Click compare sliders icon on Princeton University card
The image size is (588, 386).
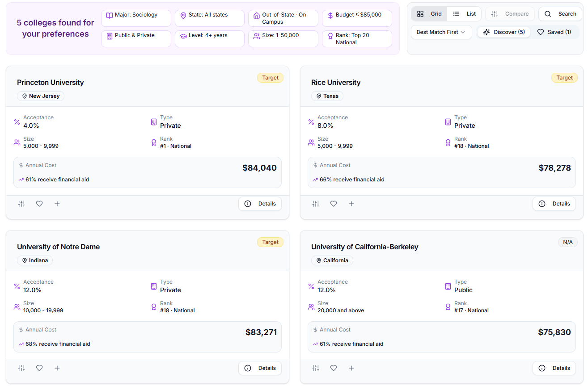pyautogui.click(x=21, y=204)
